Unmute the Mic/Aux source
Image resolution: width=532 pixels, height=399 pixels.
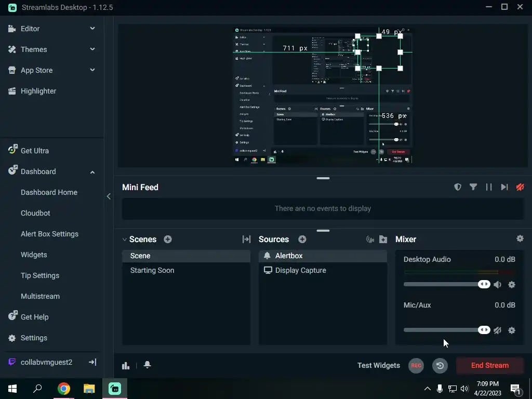498,330
